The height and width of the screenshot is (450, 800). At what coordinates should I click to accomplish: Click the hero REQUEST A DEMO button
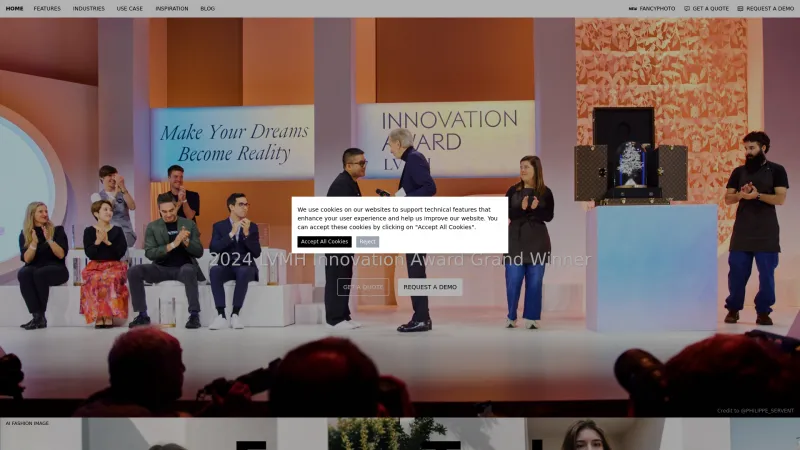[x=430, y=287]
